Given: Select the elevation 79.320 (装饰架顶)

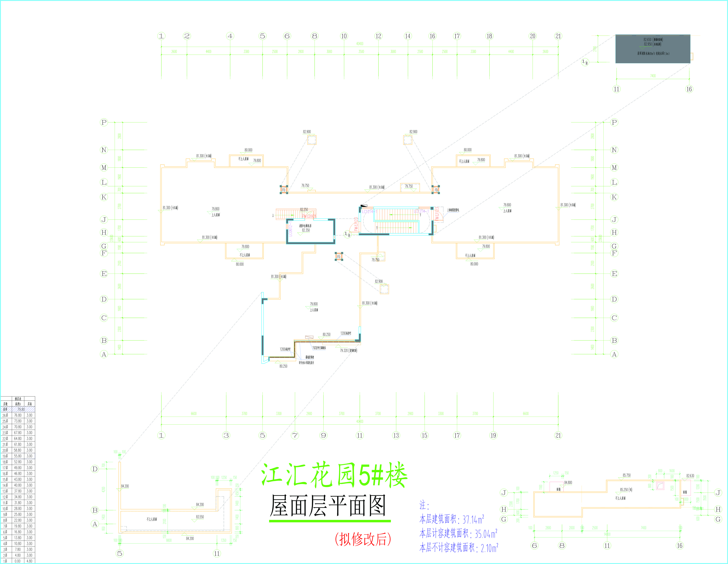Looking at the screenshot, I should pos(349,351).
